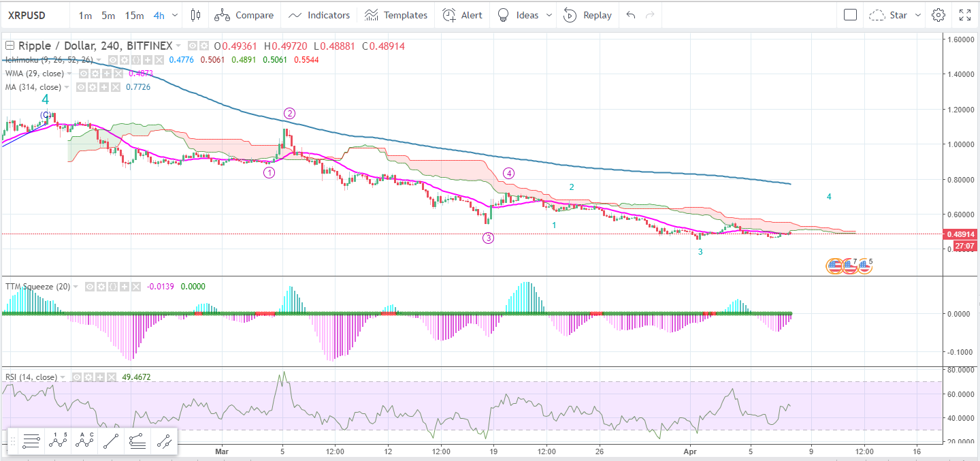Redo the chart action
This screenshot has width=980, height=461.
coord(650,15)
